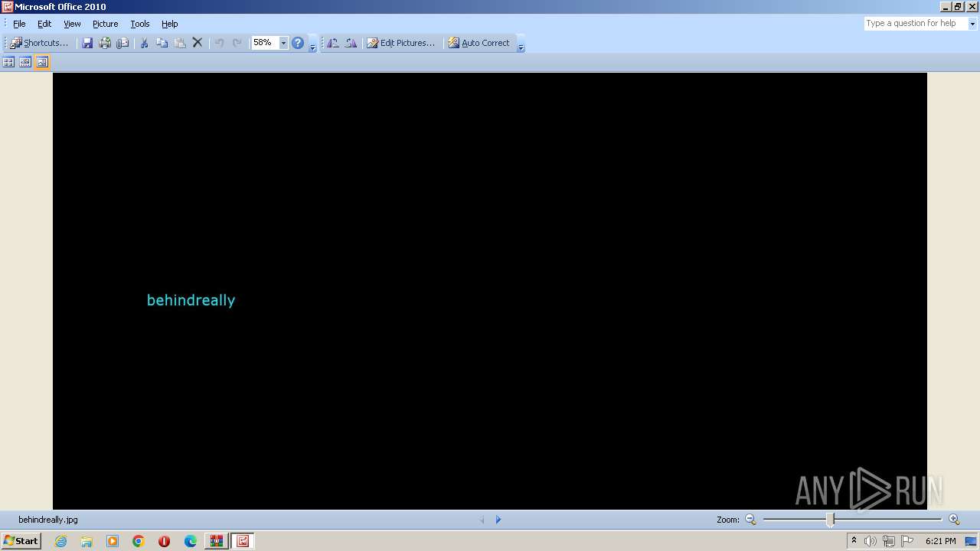Image resolution: width=980 pixels, height=551 pixels.
Task: Save the picture with the floppy icon
Action: click(x=87, y=43)
